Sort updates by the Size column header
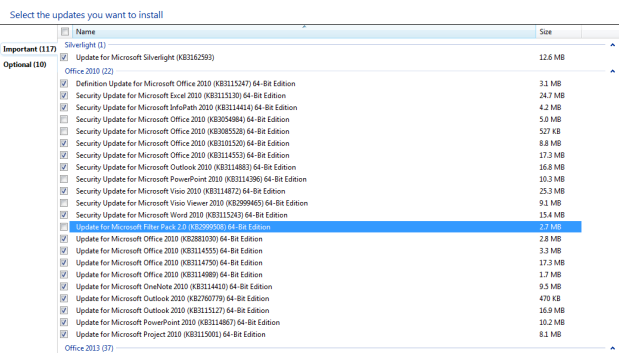The width and height of the screenshot is (619, 363). tap(558, 32)
